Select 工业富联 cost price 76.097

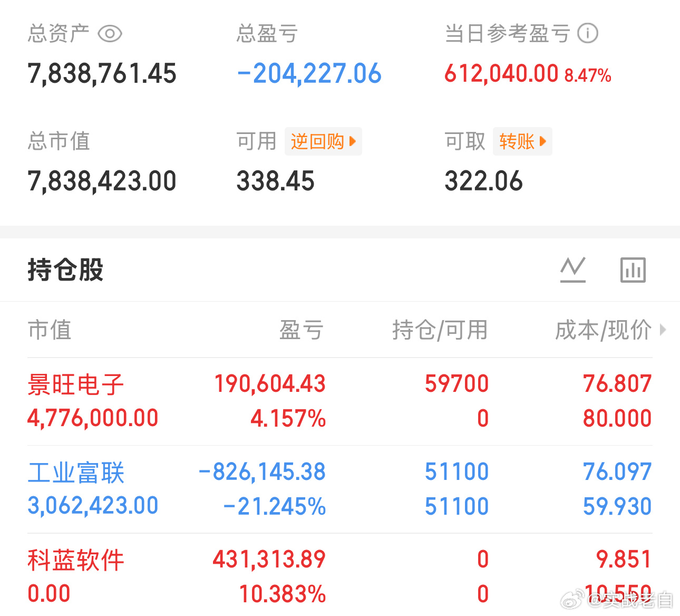point(617,472)
